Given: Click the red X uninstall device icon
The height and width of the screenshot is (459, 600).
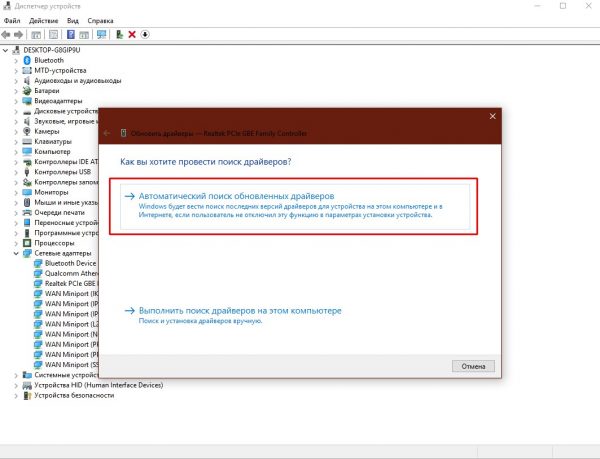Looking at the screenshot, I should [x=132, y=34].
